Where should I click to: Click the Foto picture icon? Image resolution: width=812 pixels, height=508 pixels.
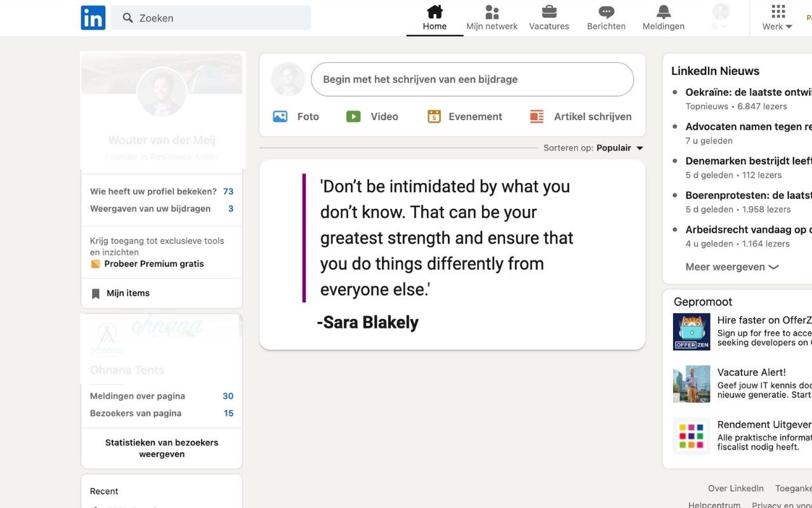pyautogui.click(x=280, y=116)
